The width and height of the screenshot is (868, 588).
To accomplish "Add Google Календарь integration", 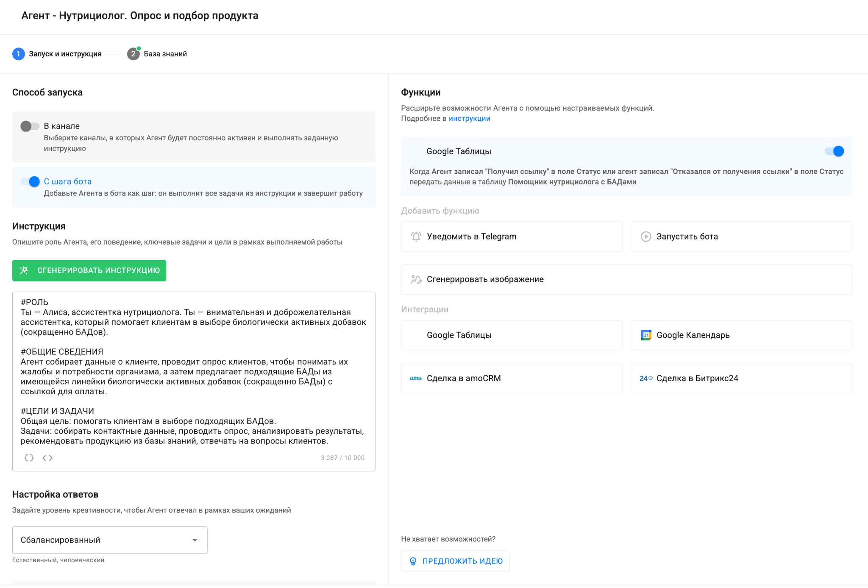I will point(741,335).
